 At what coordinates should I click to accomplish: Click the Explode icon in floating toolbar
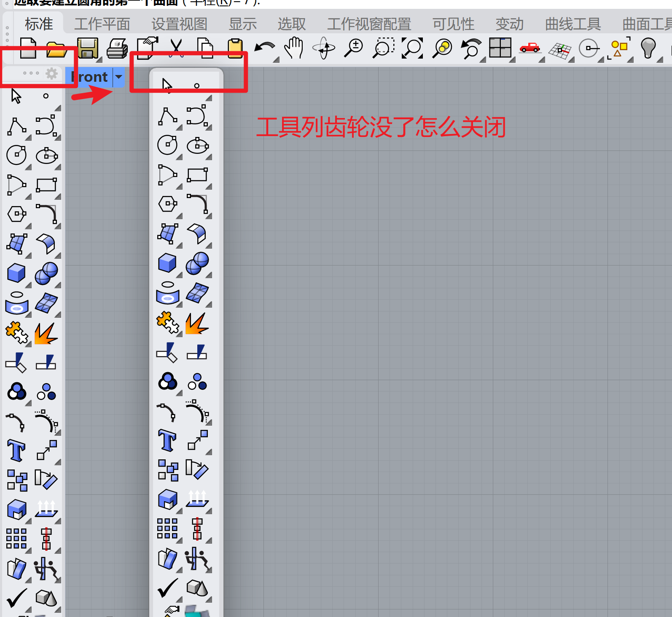click(x=197, y=323)
